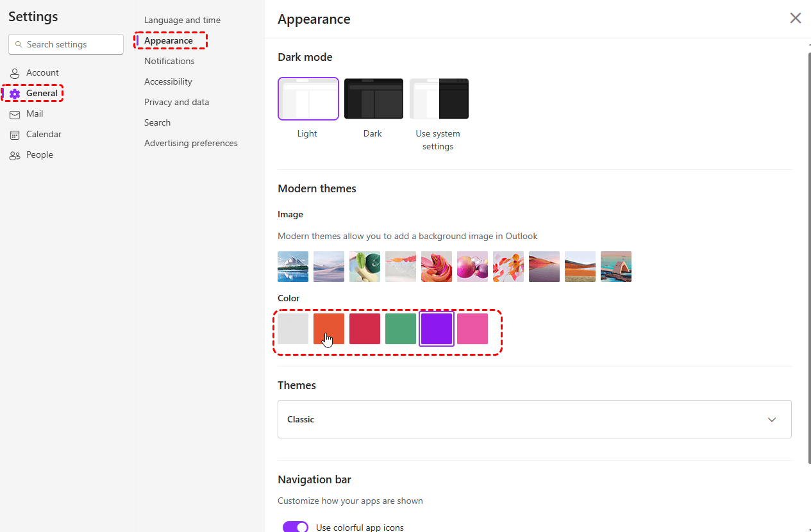The width and height of the screenshot is (811, 532).
Task: Open Advertising preferences
Action: point(190,144)
